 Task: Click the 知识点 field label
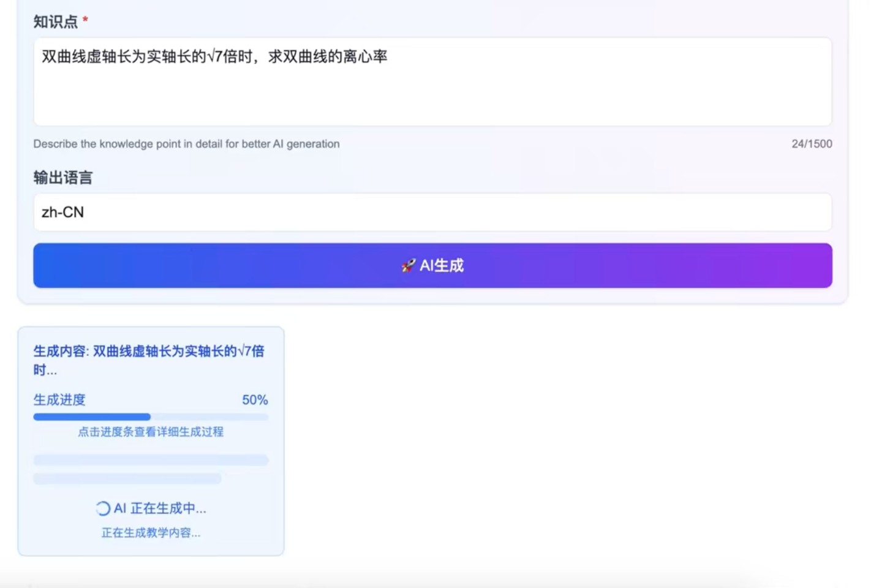[55, 20]
